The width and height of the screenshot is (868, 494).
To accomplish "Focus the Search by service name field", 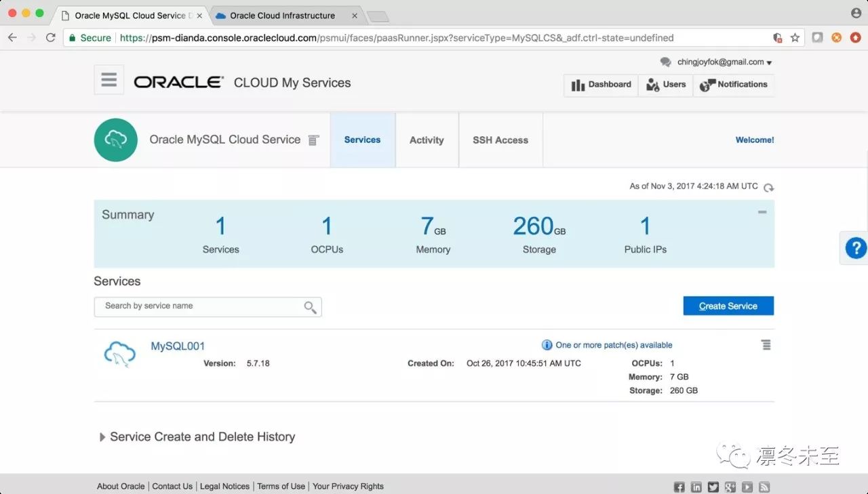I will click(x=208, y=307).
